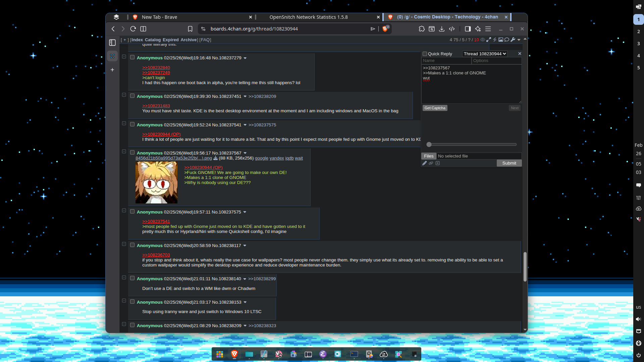Screen dimensions: 644x362
Task: Reload the current page
Action: click(x=133, y=29)
